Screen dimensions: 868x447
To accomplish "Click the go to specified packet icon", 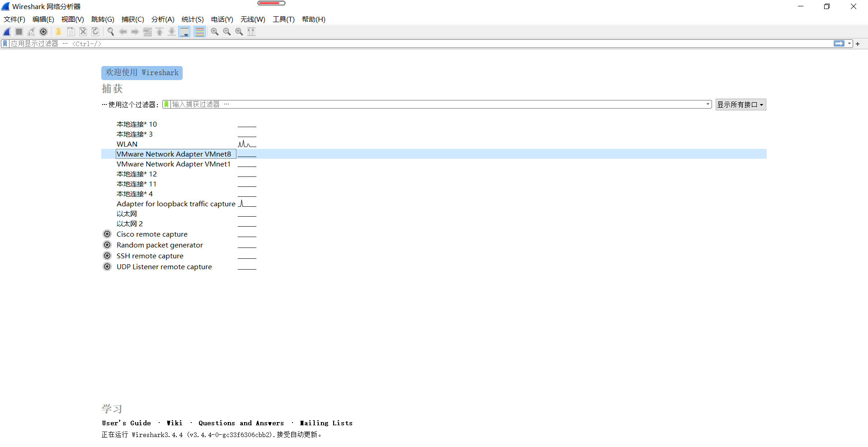I will click(147, 32).
